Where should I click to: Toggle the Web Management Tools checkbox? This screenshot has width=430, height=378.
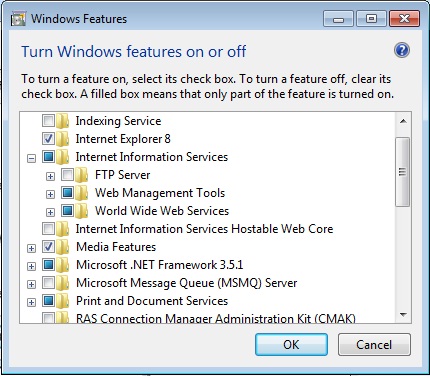68,192
